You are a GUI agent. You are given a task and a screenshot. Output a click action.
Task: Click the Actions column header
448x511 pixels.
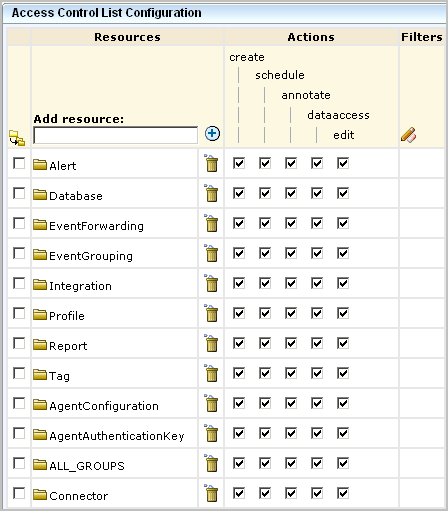pyautogui.click(x=311, y=37)
